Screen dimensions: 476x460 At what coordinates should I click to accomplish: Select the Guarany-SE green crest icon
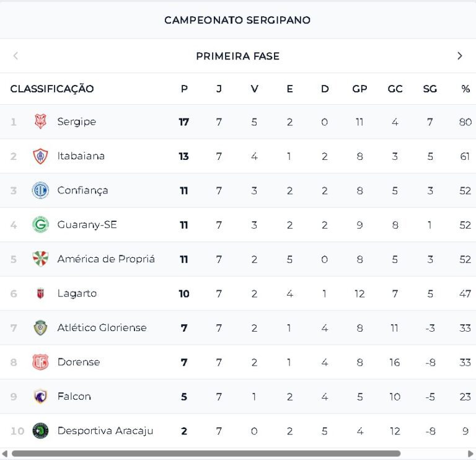pyautogui.click(x=40, y=225)
